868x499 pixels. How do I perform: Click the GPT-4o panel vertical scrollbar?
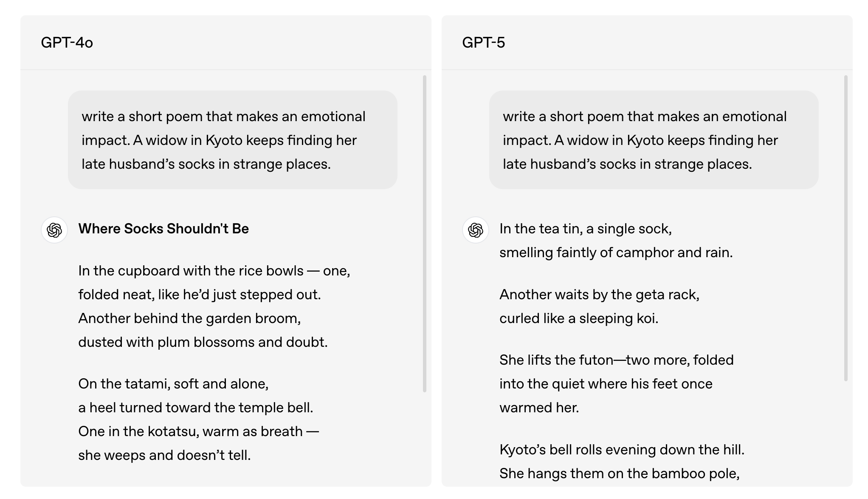click(425, 234)
